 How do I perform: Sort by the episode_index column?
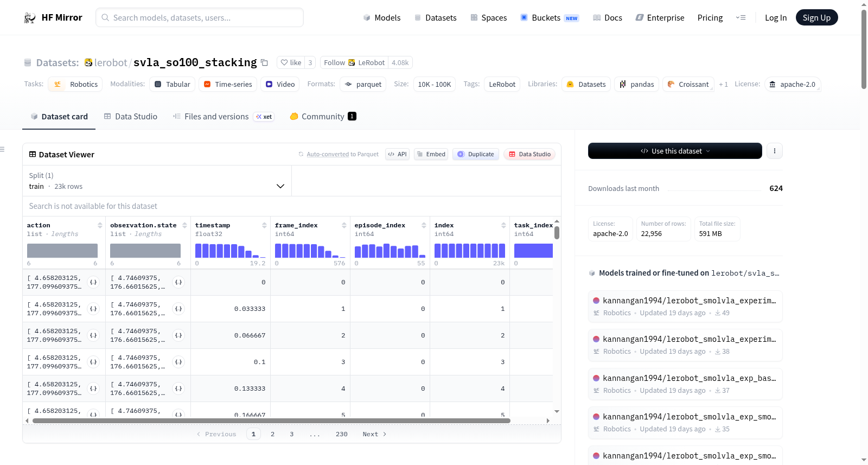(x=424, y=225)
